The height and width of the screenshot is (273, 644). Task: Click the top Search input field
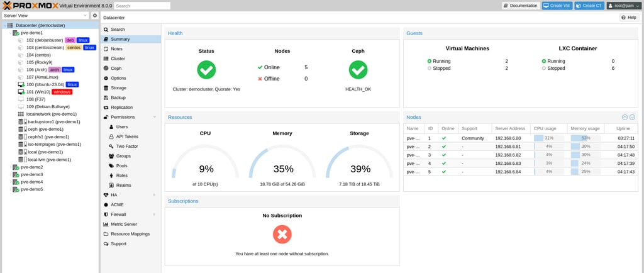click(x=142, y=6)
